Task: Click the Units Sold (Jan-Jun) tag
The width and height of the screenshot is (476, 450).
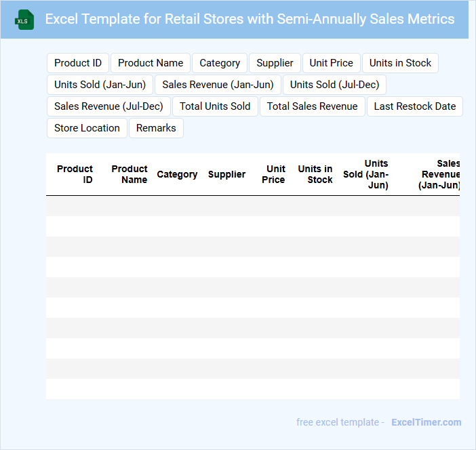Action: 100,85
